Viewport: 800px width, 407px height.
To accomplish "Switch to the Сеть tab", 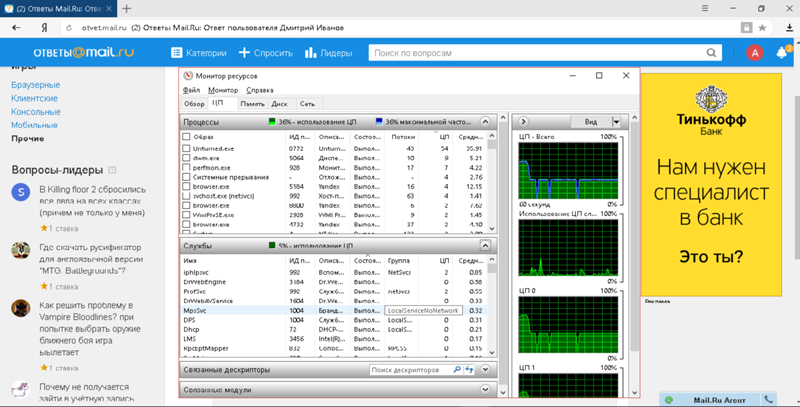I will 307,104.
